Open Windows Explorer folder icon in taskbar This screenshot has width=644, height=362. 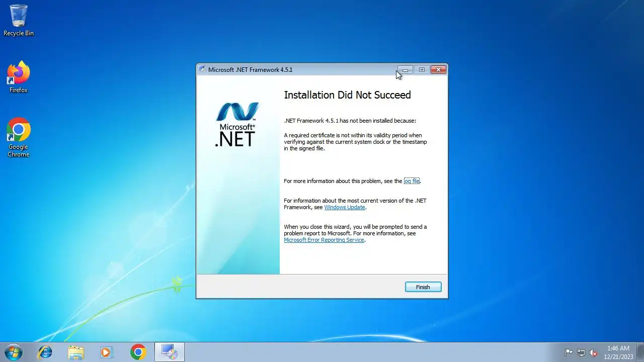(x=76, y=352)
